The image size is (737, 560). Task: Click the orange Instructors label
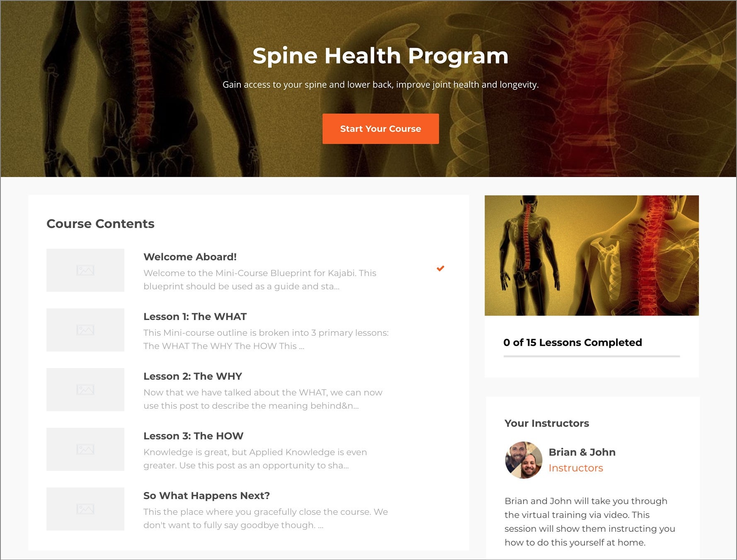[x=576, y=468]
